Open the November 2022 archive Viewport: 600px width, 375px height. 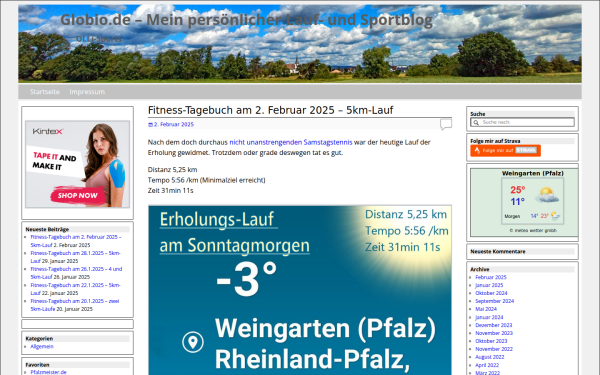[x=494, y=349]
